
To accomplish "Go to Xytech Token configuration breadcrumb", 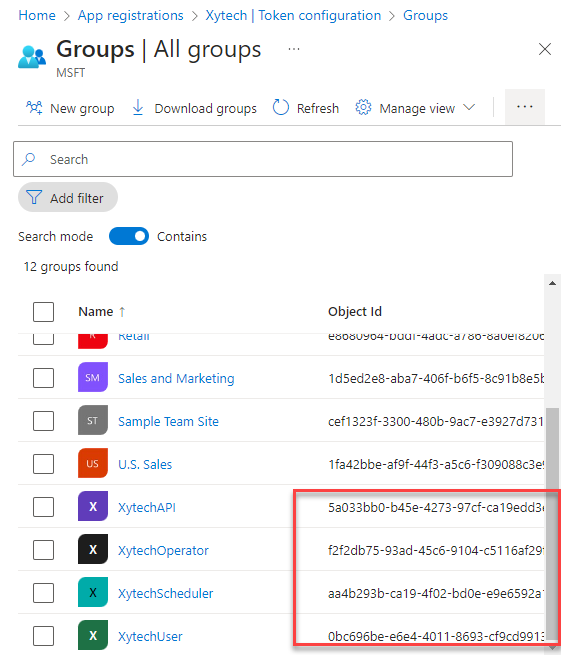I will coord(293,15).
